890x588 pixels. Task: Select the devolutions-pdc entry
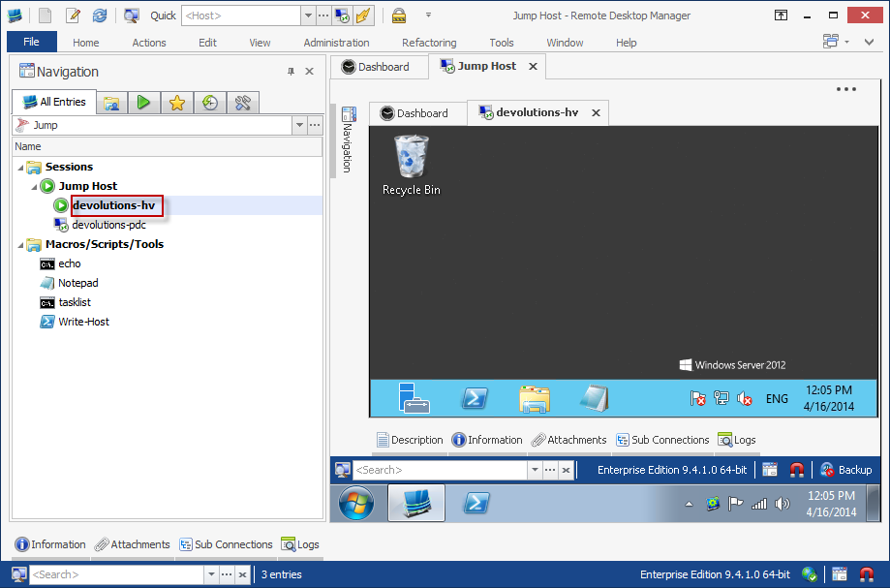(x=108, y=225)
